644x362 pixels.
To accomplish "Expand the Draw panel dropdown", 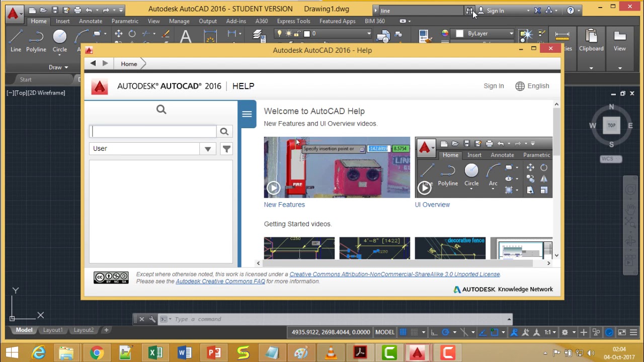I will point(58,67).
